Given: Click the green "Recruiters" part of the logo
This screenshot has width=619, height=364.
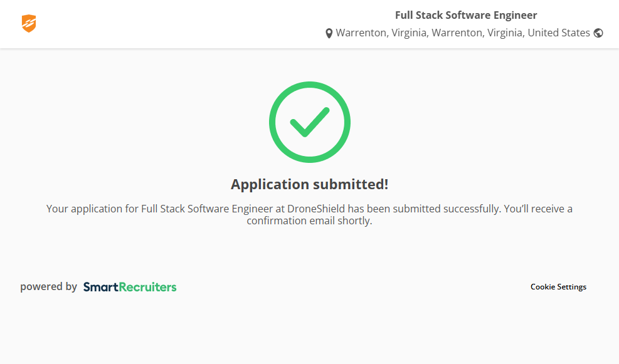Looking at the screenshot, I should tap(148, 287).
